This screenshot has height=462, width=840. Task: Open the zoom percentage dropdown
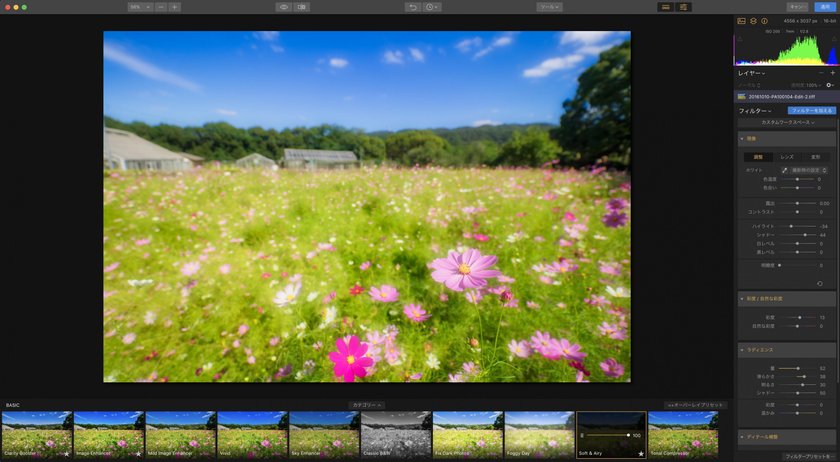point(141,7)
